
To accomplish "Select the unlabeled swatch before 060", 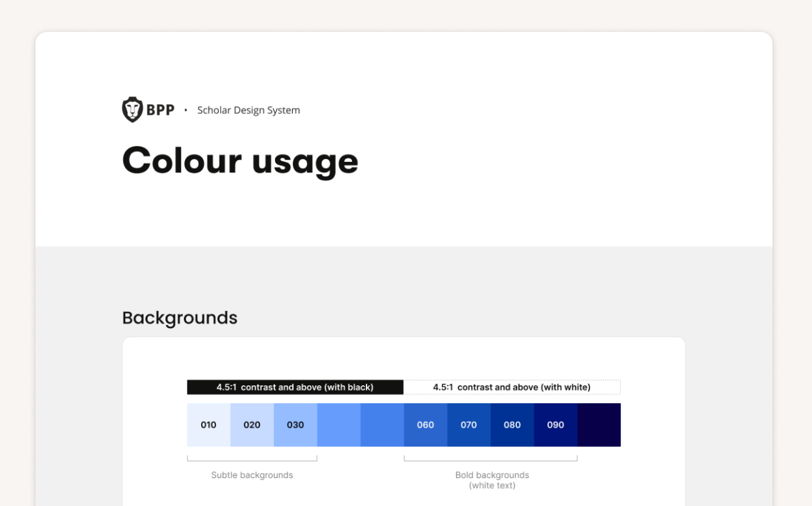I will point(382,425).
